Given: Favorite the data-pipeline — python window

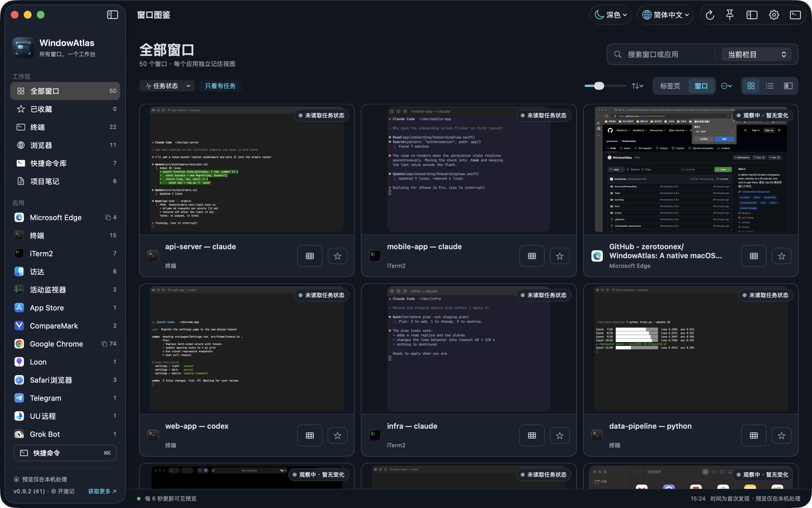Looking at the screenshot, I should click(x=781, y=436).
